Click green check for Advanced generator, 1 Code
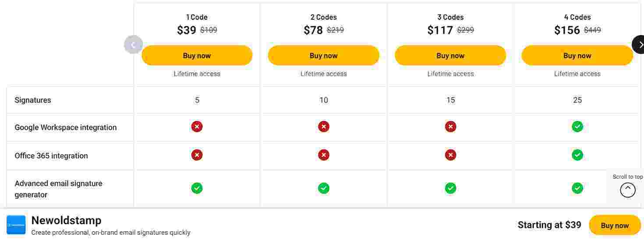This screenshot has width=644, height=240. click(197, 188)
